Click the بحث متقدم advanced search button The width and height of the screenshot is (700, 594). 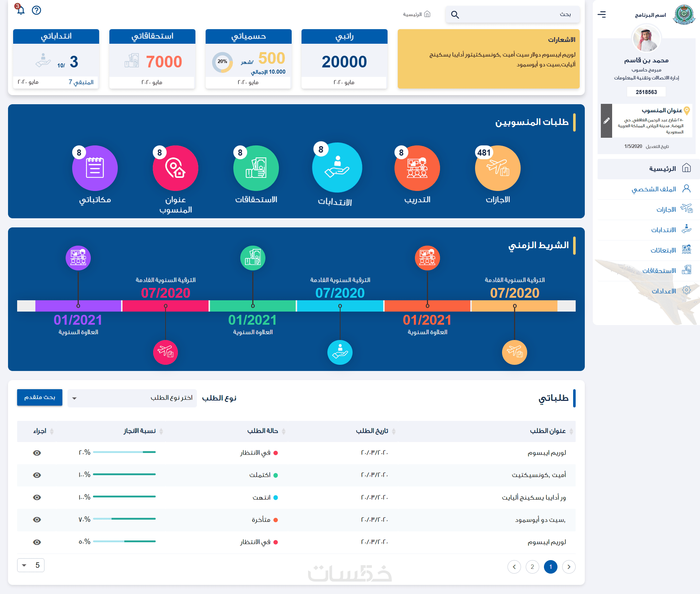pos(40,397)
